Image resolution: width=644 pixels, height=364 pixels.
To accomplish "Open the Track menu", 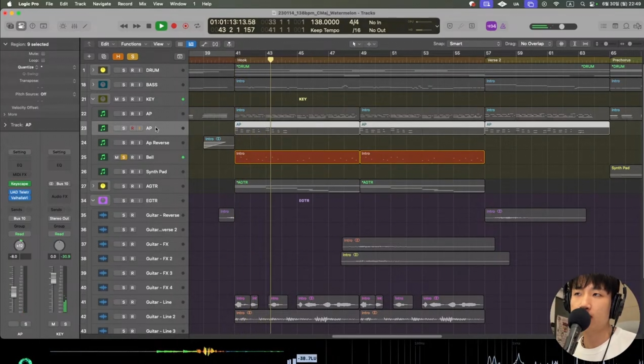I will click(80, 4).
